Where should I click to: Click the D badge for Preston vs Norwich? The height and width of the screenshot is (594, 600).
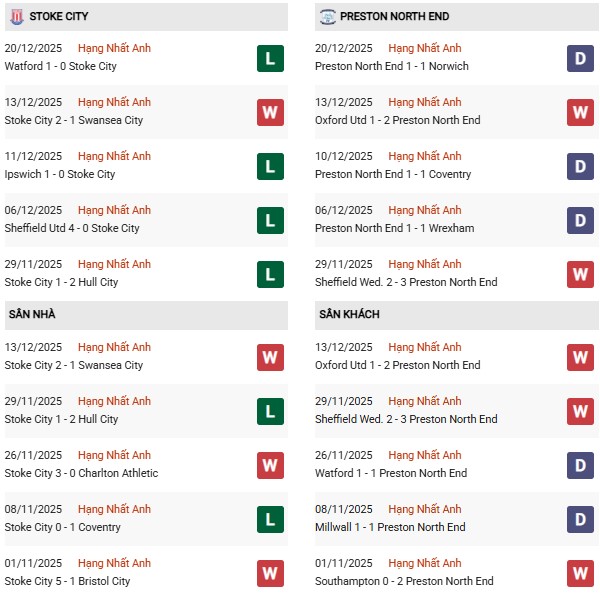tap(580, 58)
